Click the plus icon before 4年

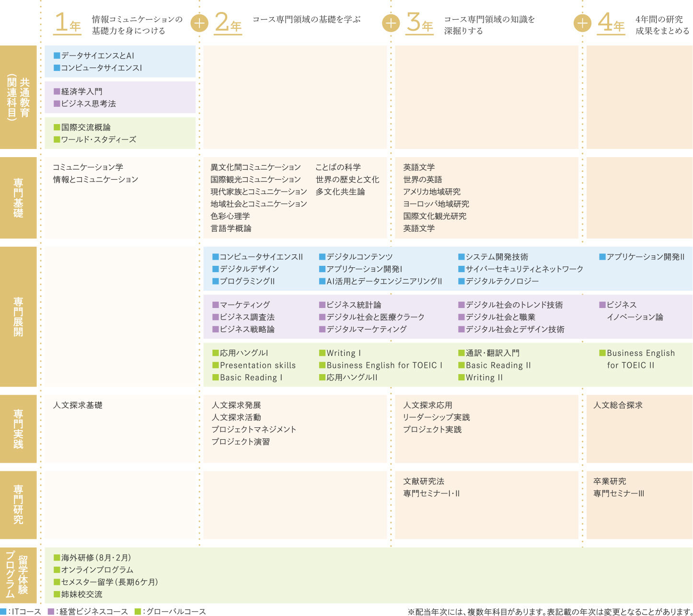tap(582, 23)
